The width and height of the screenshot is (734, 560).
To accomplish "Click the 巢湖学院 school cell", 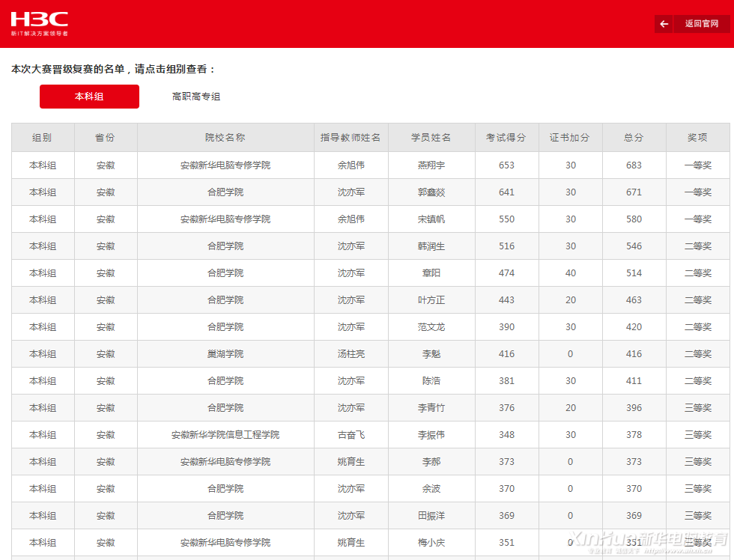I will click(x=225, y=354).
